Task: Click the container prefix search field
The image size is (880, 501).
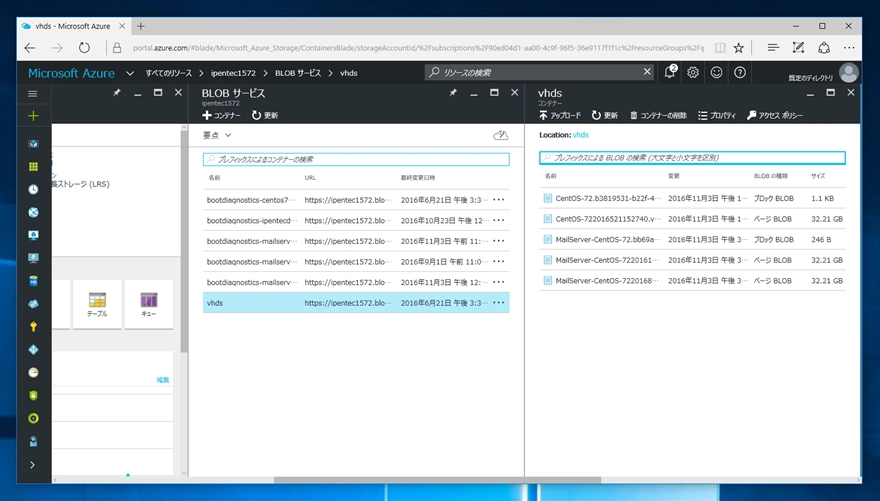Action: pyautogui.click(x=356, y=159)
